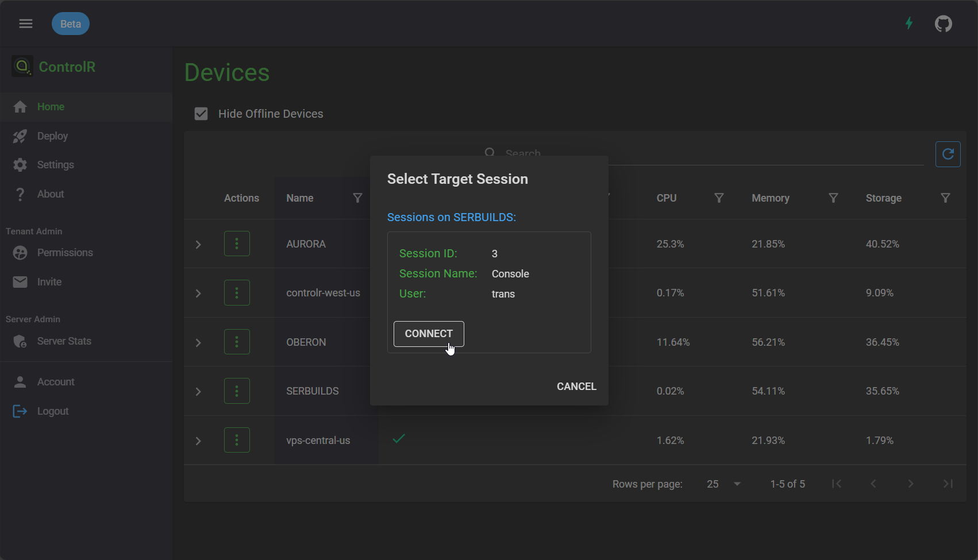Screen dimensions: 978x560
Task: Click the 1-5 of 5 pagination text
Action: click(x=788, y=484)
